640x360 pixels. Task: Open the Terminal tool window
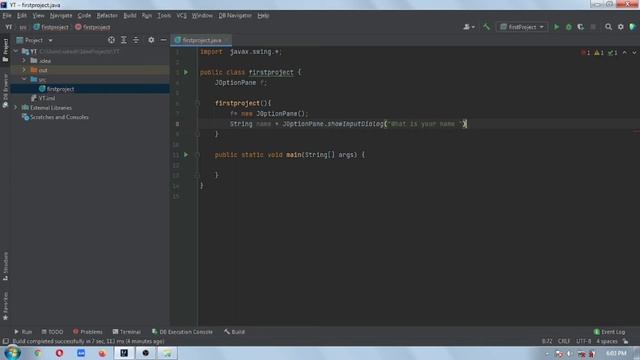(127, 332)
